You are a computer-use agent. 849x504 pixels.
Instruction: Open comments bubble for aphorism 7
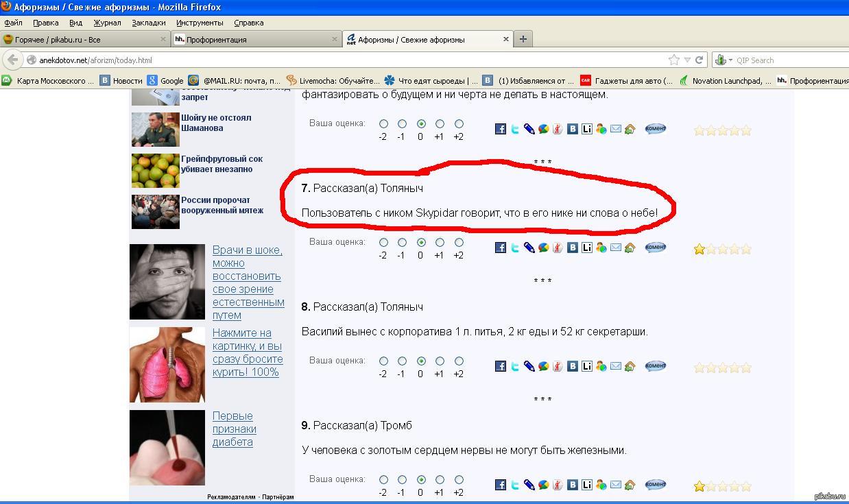655,247
